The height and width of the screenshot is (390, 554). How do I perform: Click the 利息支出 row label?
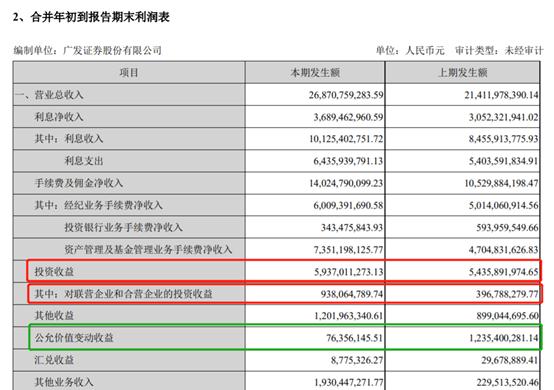84,161
